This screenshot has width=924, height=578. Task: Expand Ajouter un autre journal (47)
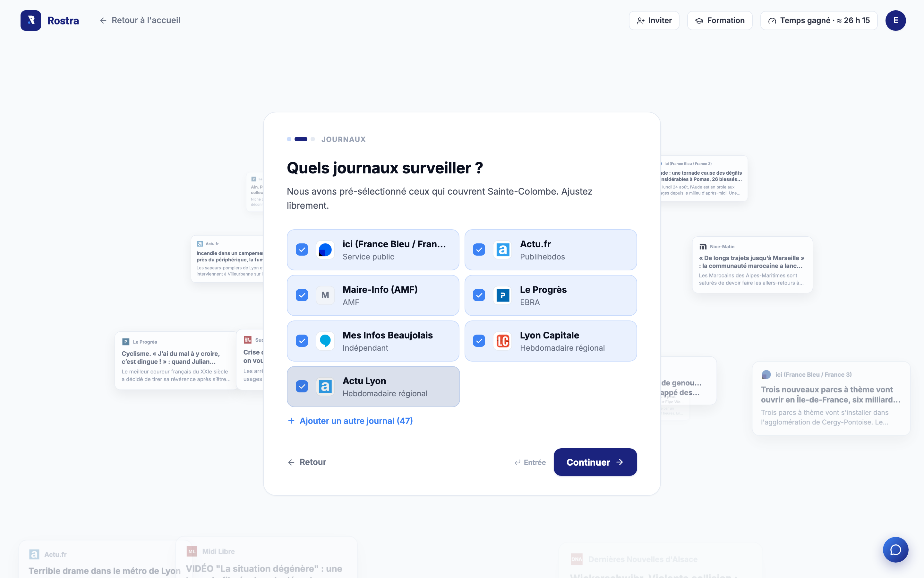(x=350, y=421)
